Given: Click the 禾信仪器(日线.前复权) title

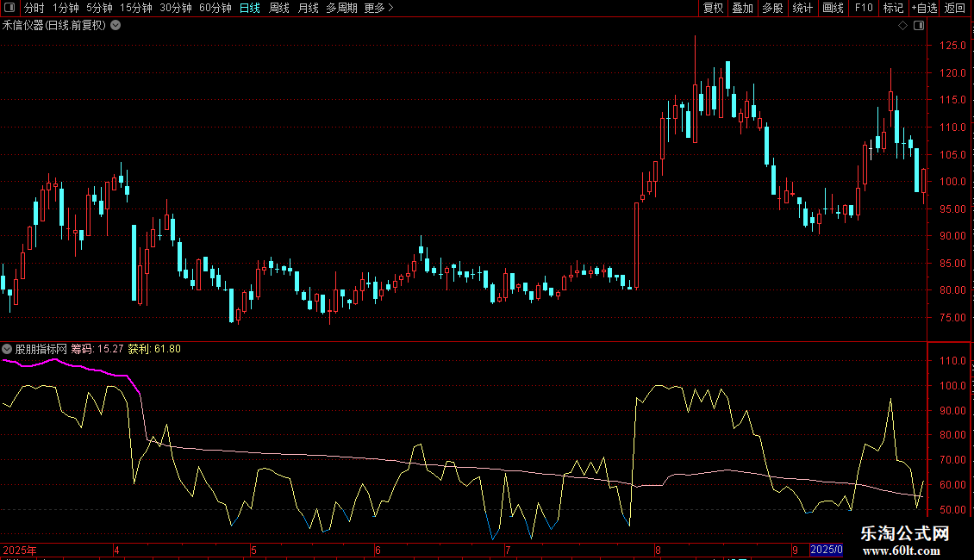Looking at the screenshot, I should click(x=54, y=26).
